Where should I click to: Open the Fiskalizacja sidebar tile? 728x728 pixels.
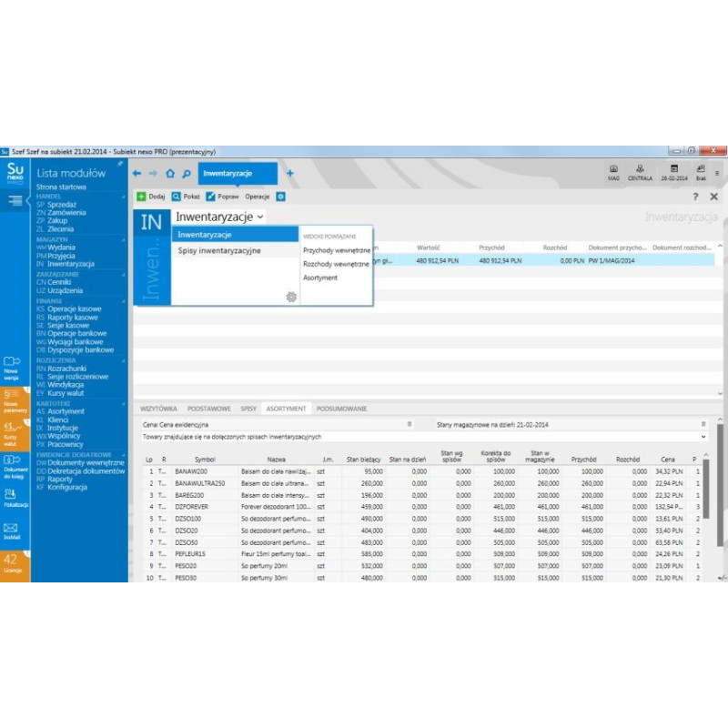click(11, 497)
